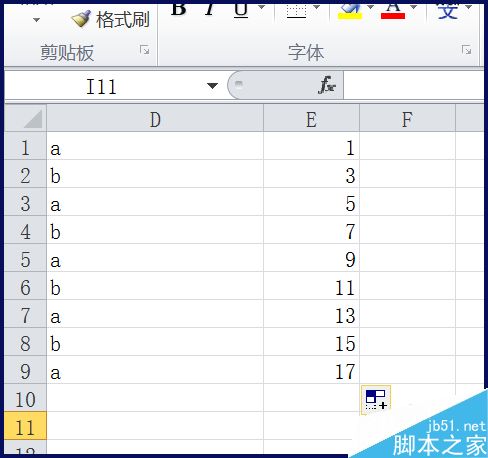
Task: Open Clipboard group dialog launcher
Action: click(x=144, y=50)
